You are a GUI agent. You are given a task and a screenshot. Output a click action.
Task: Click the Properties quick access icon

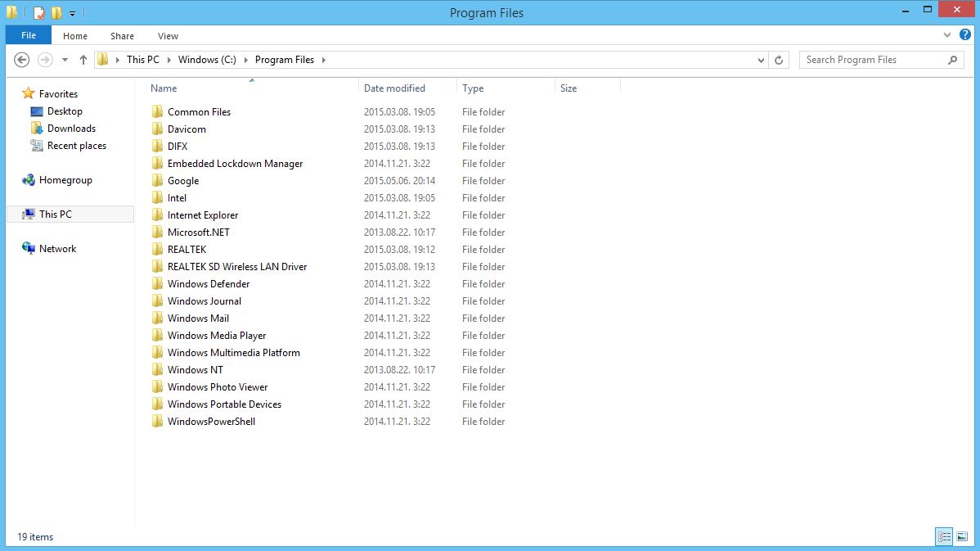click(x=38, y=12)
